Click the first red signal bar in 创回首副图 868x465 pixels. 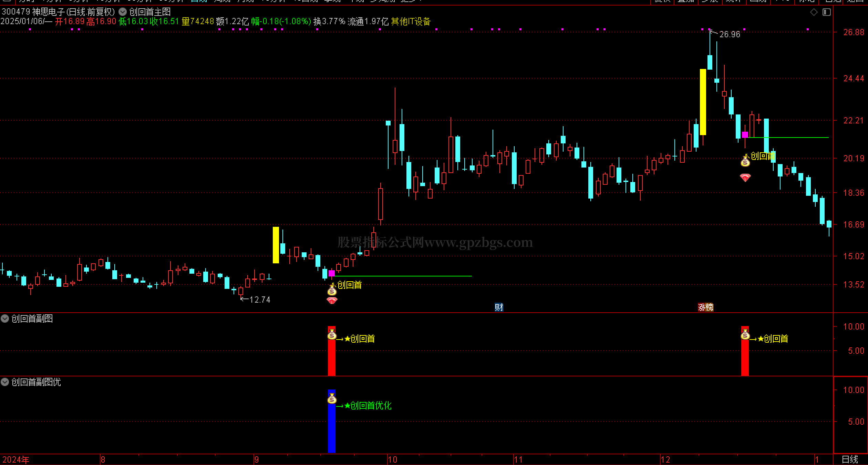pyautogui.click(x=332, y=351)
